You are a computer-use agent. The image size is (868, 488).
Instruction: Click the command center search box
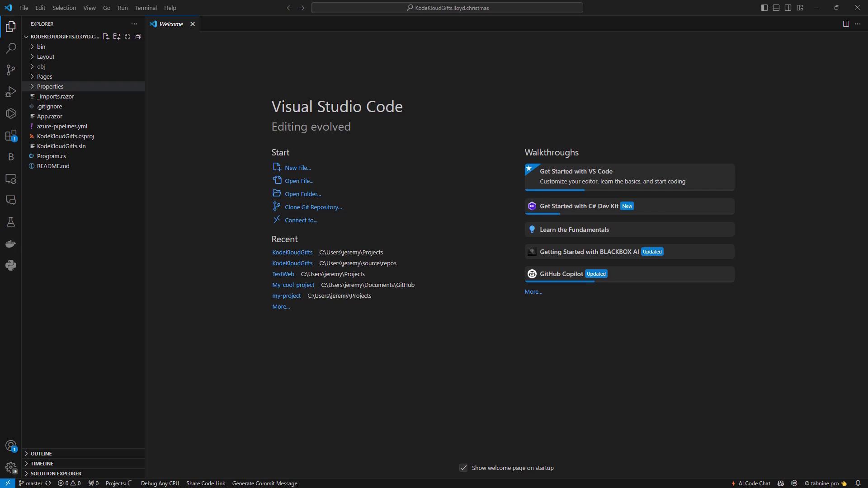(447, 8)
